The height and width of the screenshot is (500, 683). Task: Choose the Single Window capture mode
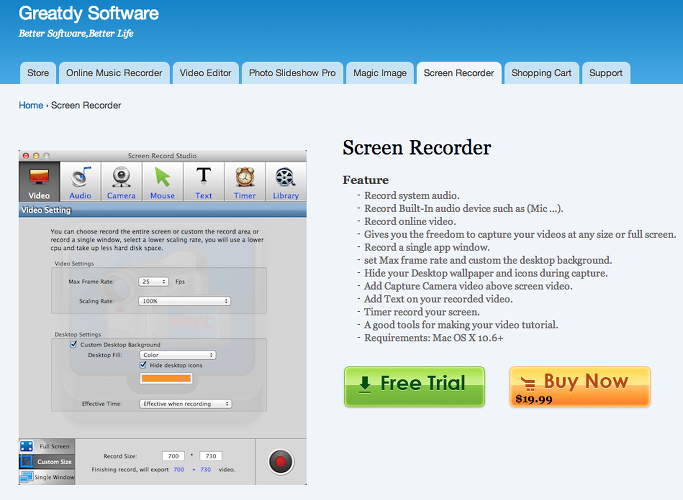[x=47, y=477]
